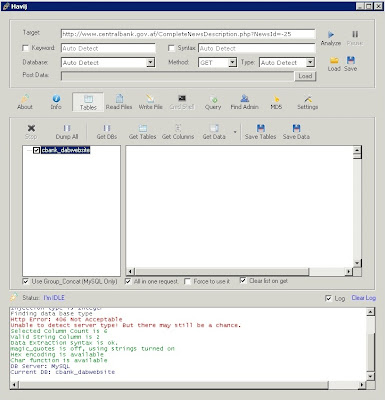
Task: Click the Get Tables toolbar icon
Action: [x=143, y=128]
